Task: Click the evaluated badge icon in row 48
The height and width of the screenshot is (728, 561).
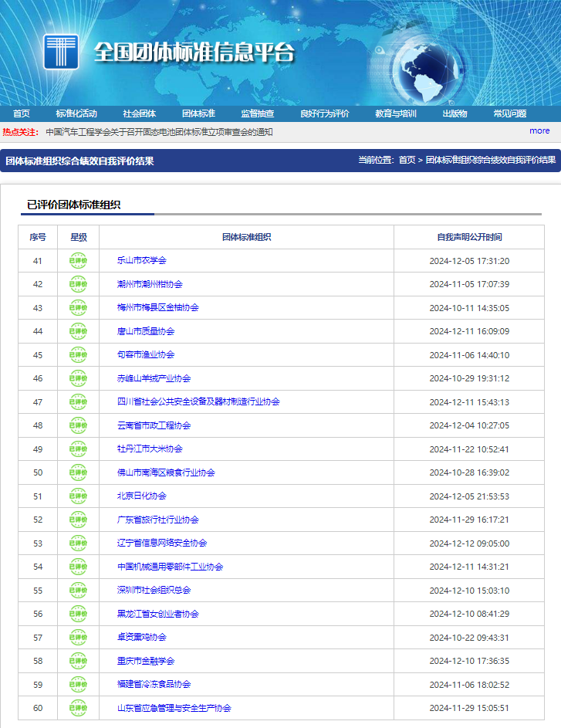Action: tap(78, 425)
